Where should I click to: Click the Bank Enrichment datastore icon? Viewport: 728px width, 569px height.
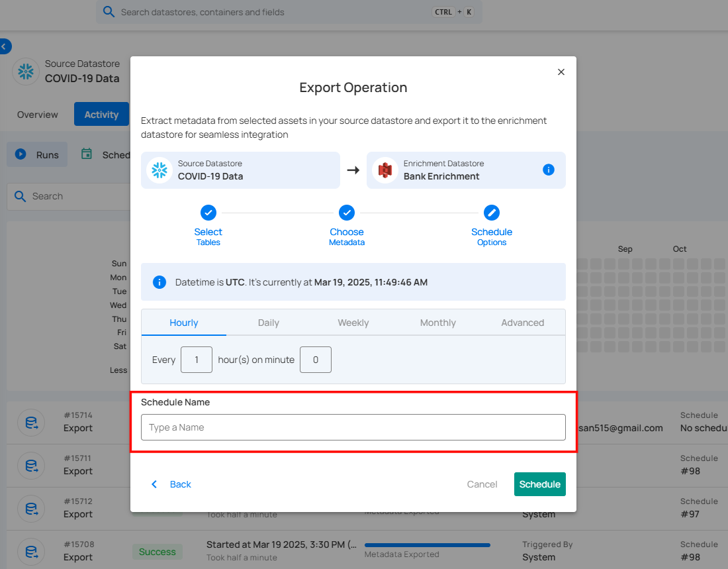point(385,170)
